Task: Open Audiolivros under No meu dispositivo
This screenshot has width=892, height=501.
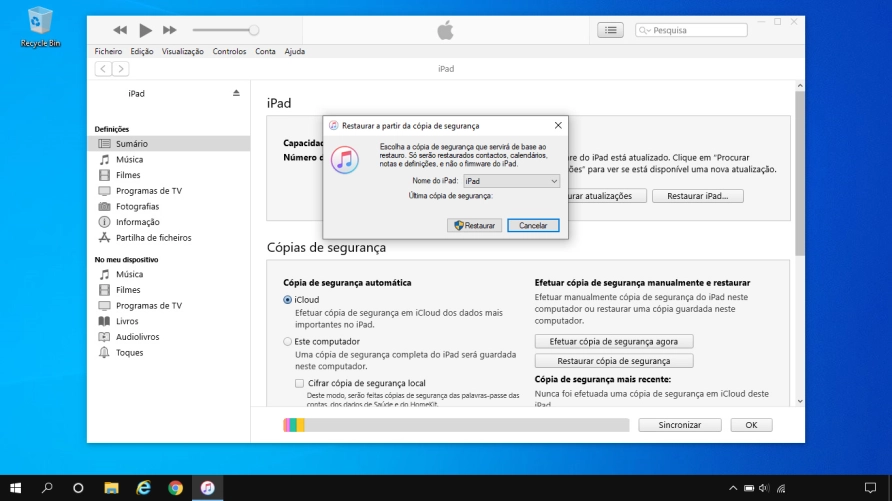Action: point(136,337)
